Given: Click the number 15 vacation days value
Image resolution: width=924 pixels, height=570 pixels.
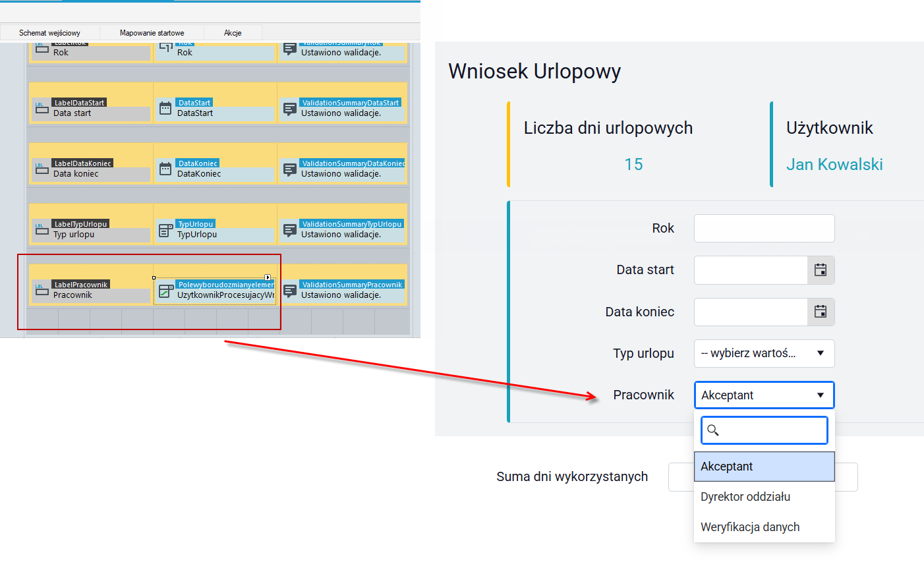Looking at the screenshot, I should pos(633,164).
